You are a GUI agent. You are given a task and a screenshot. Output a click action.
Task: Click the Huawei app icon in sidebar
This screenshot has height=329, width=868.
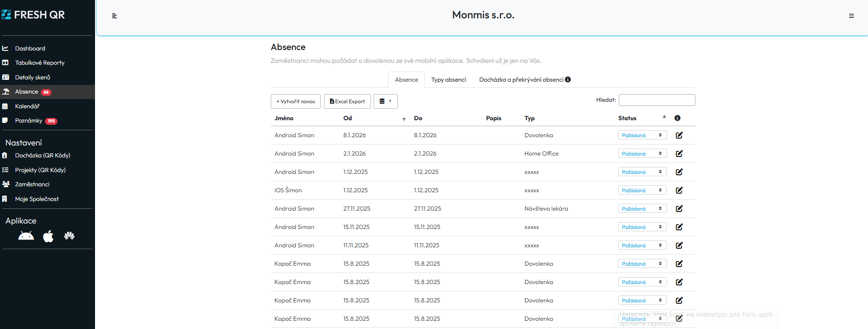(x=69, y=236)
